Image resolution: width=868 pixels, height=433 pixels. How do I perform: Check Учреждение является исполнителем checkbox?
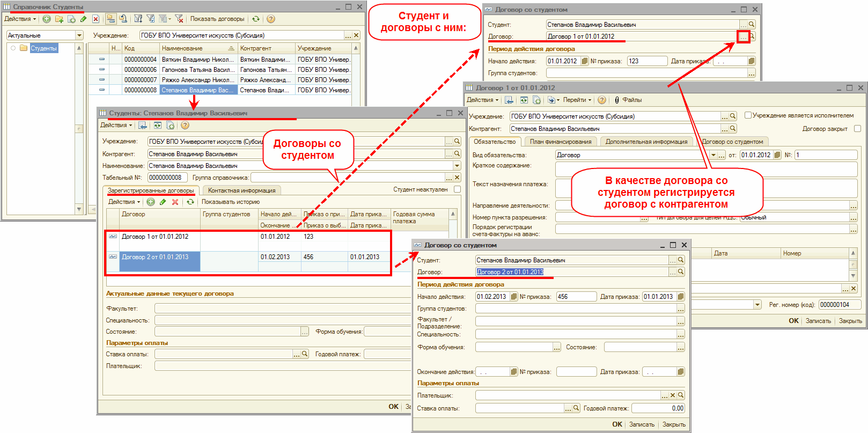748,115
